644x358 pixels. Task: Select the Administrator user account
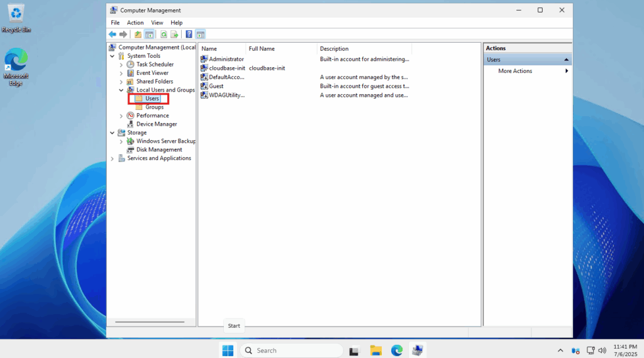pyautogui.click(x=226, y=59)
